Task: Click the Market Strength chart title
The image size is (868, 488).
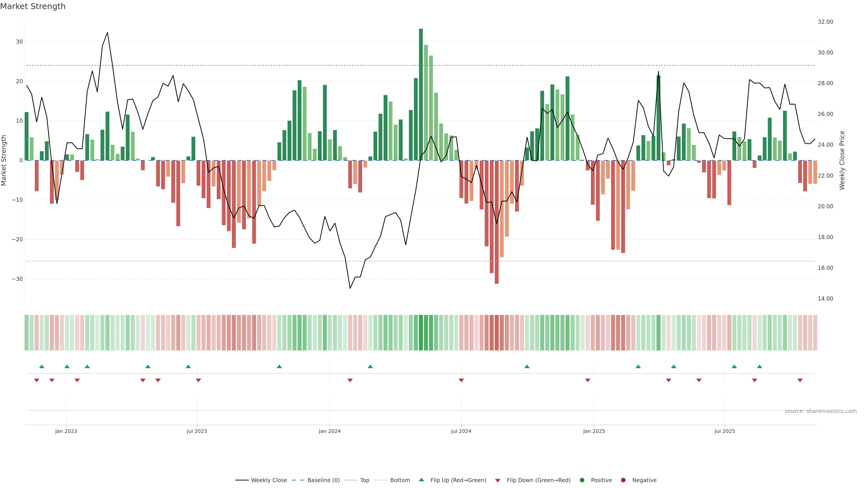Action: (33, 6)
